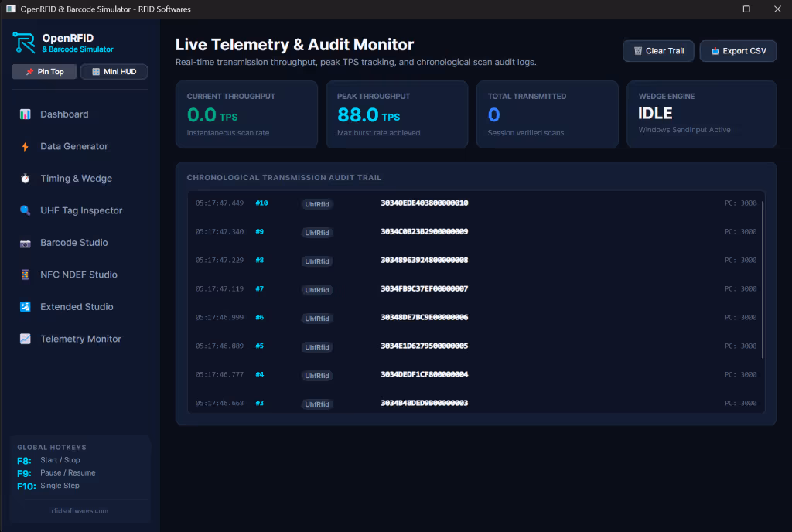The width and height of the screenshot is (792, 532).
Task: Visit the rfidsoftwares.com link
Action: 80,511
